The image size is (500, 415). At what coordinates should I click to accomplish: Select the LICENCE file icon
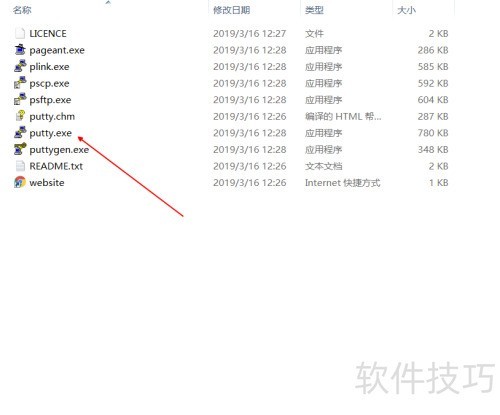coord(20,33)
